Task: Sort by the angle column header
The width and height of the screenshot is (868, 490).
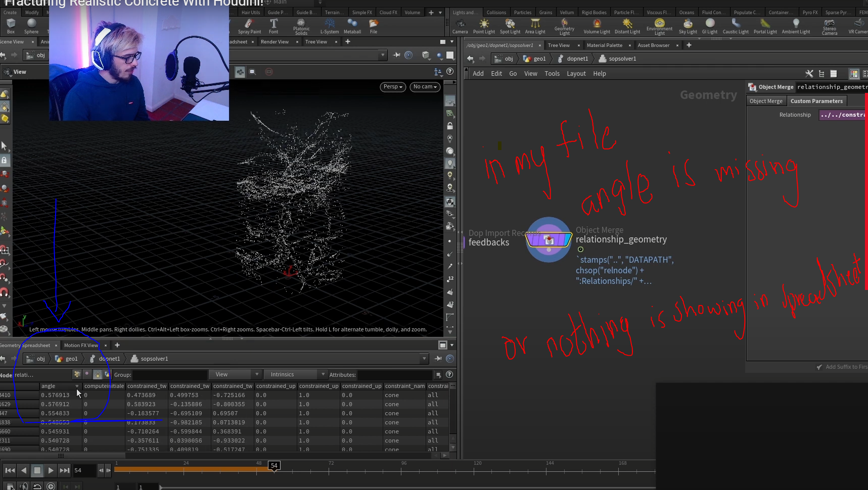Action: (60, 386)
